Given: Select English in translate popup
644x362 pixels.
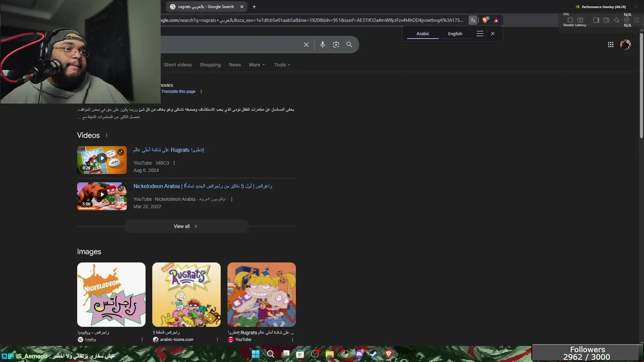Looking at the screenshot, I should (x=455, y=34).
